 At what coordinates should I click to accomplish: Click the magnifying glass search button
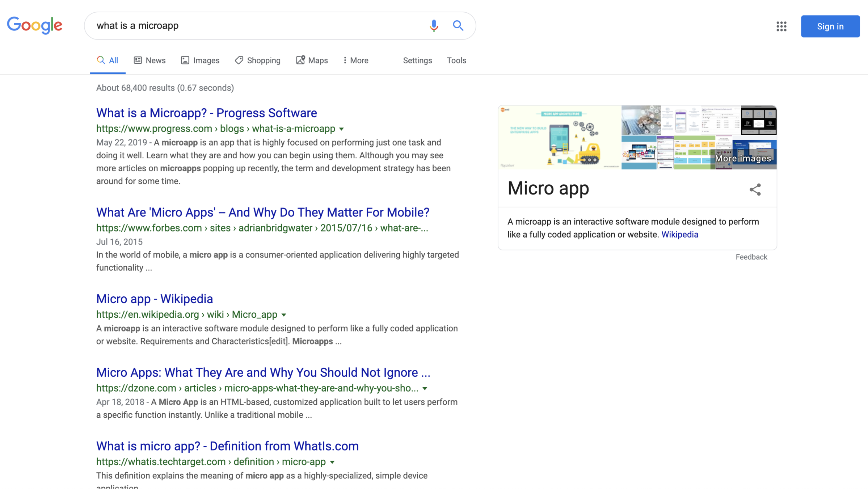coord(458,26)
